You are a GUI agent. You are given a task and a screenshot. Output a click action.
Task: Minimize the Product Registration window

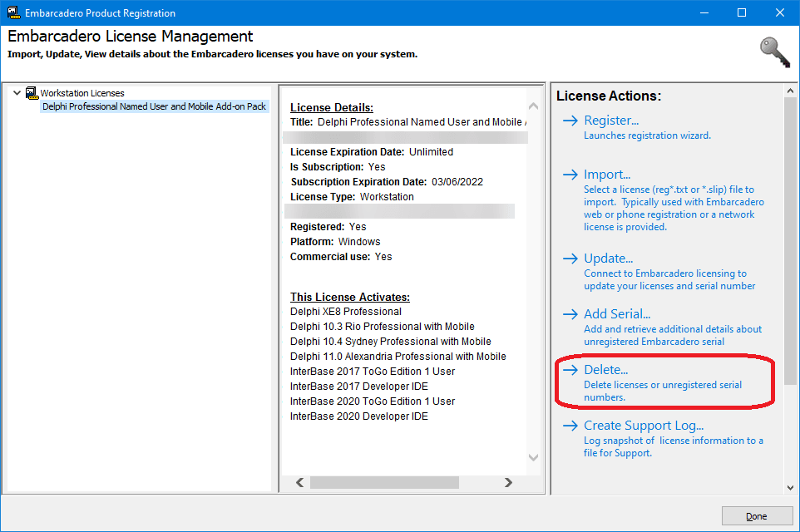(704, 12)
